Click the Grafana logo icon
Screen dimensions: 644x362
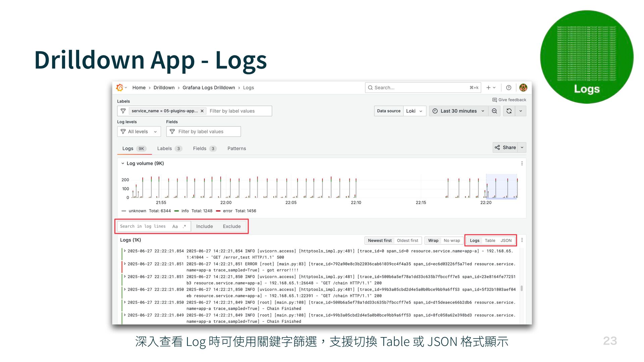point(120,87)
